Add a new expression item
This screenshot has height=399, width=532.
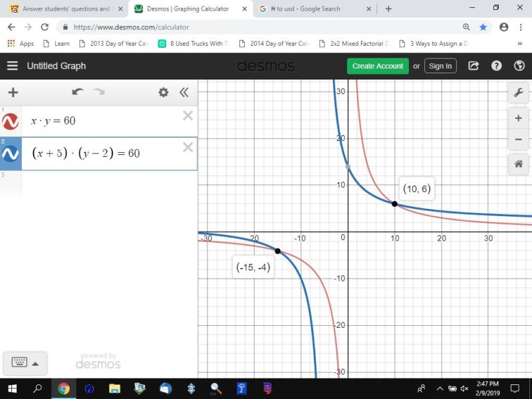[13, 92]
